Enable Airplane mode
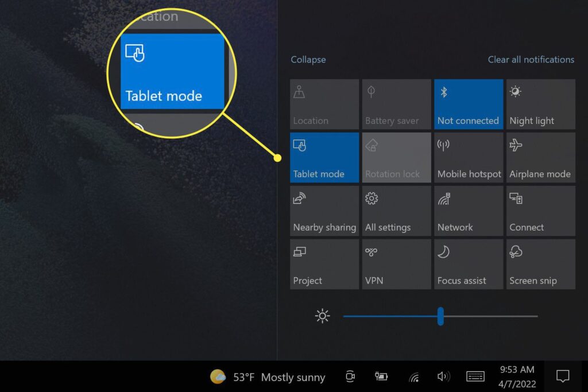This screenshot has width=588, height=392. tap(540, 157)
